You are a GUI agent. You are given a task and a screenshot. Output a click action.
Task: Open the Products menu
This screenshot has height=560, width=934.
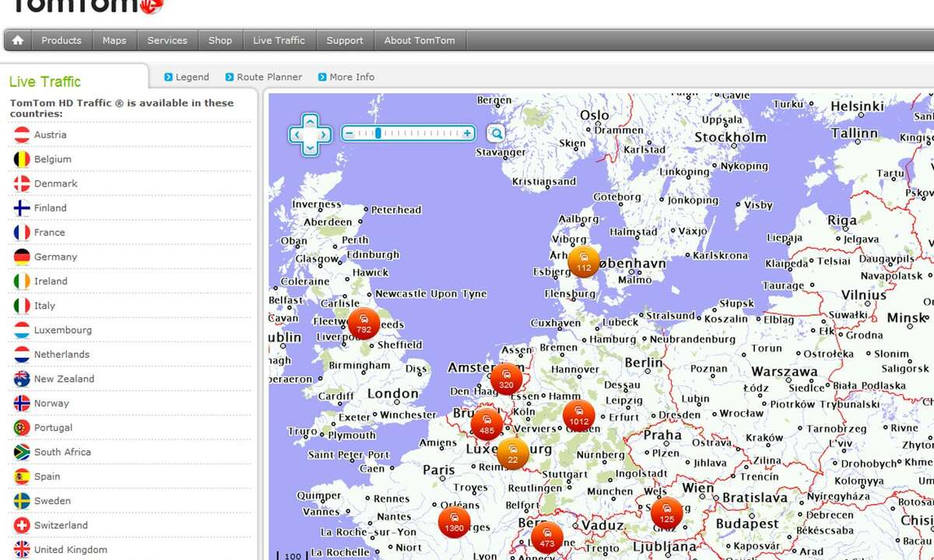61,40
